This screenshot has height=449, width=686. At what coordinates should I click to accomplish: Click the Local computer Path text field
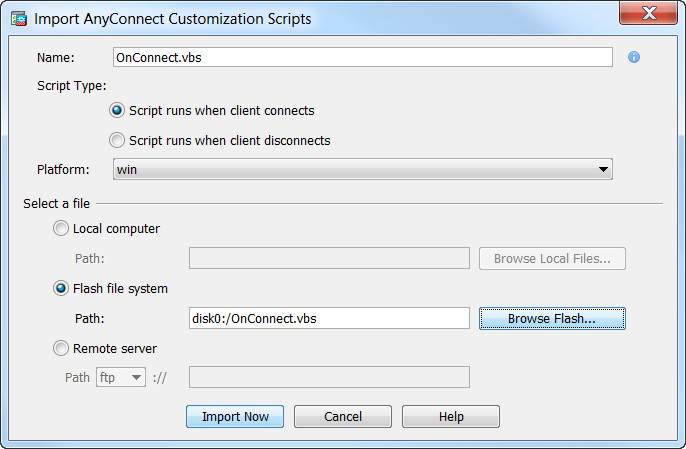[329, 258]
